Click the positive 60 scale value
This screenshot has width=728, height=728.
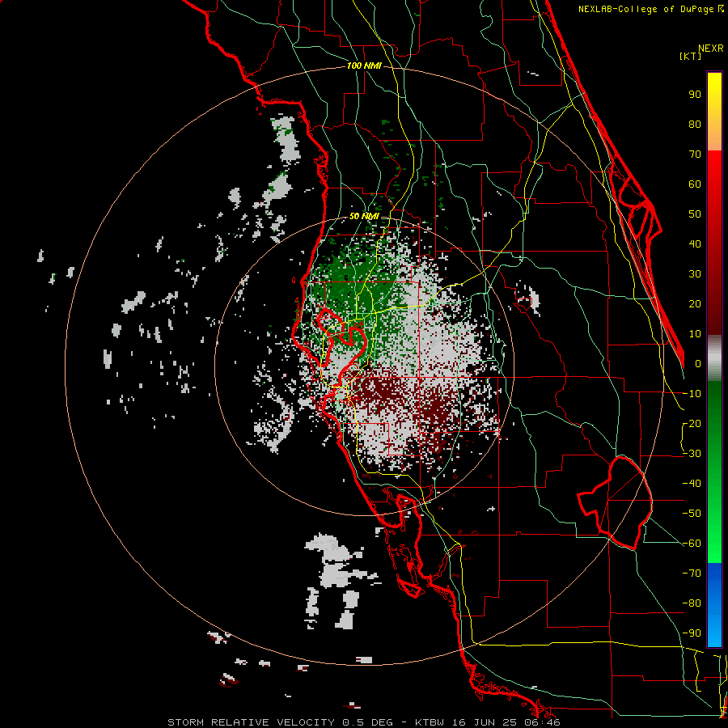[695, 184]
